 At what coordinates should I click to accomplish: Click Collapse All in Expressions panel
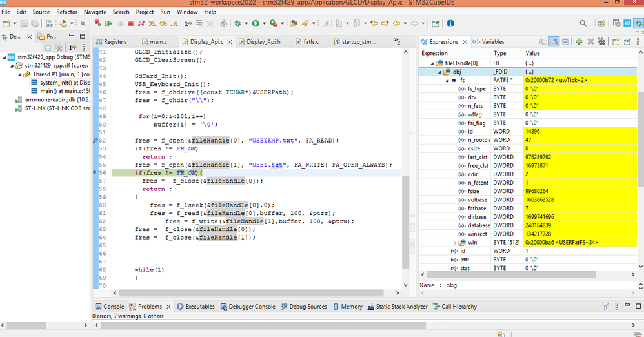[x=565, y=42]
